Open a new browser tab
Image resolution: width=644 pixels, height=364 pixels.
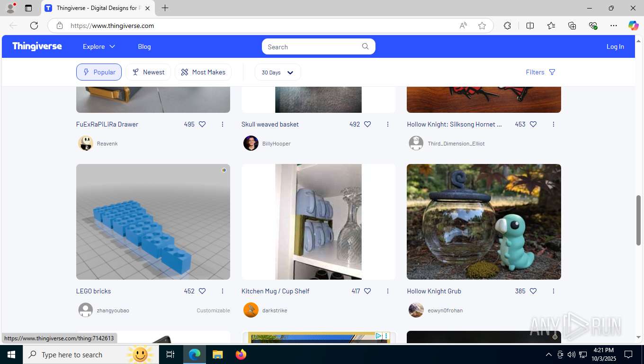(165, 8)
